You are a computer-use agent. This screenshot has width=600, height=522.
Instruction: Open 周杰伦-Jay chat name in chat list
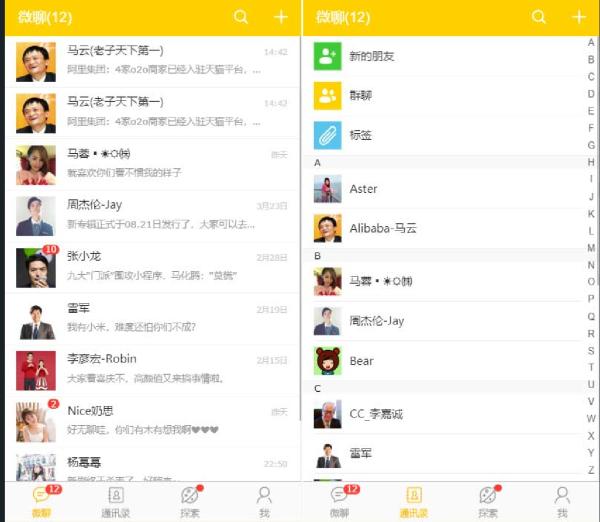click(x=95, y=205)
